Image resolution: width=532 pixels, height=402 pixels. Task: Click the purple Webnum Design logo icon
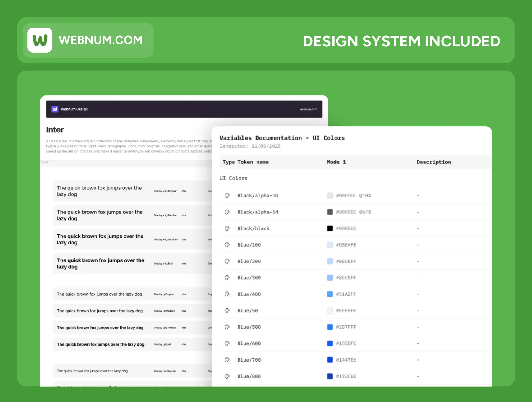coord(55,109)
